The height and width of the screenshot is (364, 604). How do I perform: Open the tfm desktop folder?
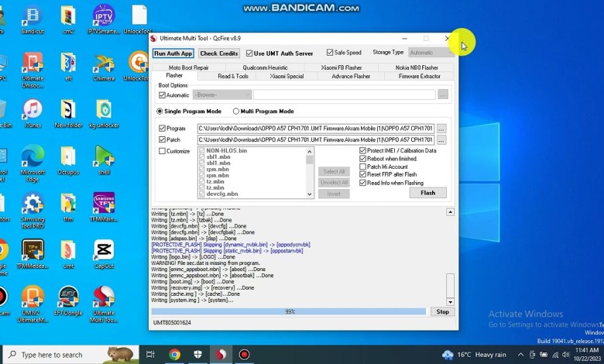coord(68,208)
